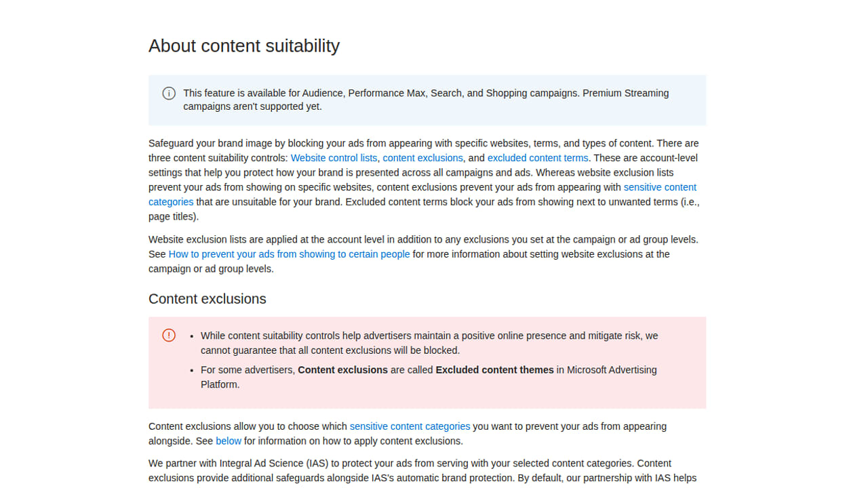Click the bold 'Content exclusions' text in warning

pyautogui.click(x=342, y=370)
